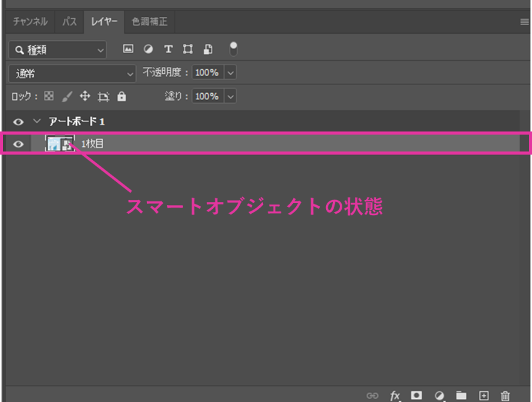Switch to the パス tab
Screen dimensions: 532x402
(69, 22)
